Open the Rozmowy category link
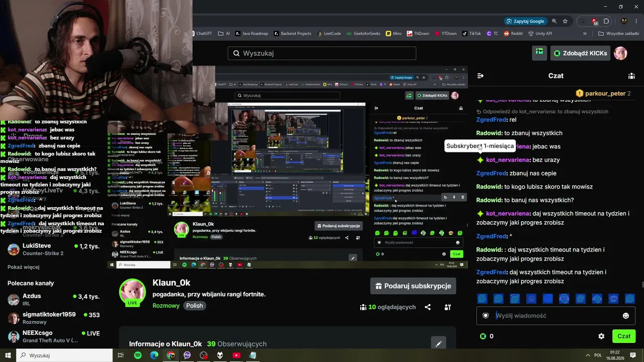This screenshot has width=644, height=362. 166,306
